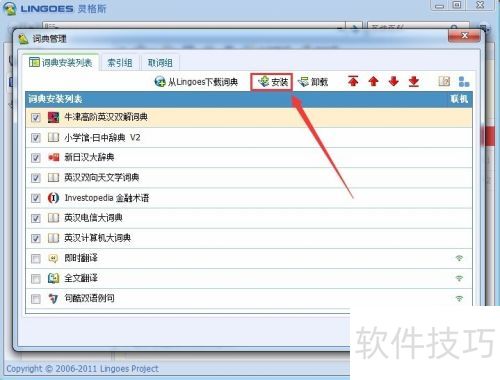Click the 安装 (Install) button
The width and height of the screenshot is (500, 380).
(272, 82)
